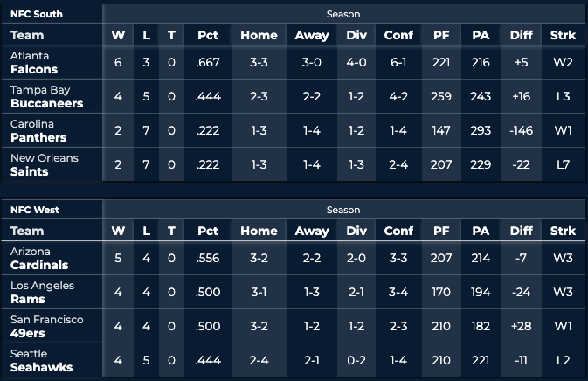Sort NFC West table by Conf header
This screenshot has height=381, width=588.
pos(398,231)
